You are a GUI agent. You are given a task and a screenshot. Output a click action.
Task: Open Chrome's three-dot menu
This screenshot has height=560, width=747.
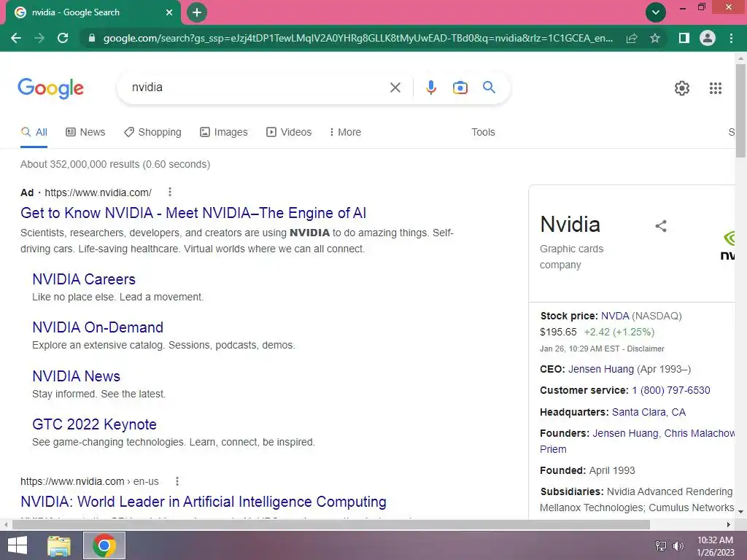[731, 38]
